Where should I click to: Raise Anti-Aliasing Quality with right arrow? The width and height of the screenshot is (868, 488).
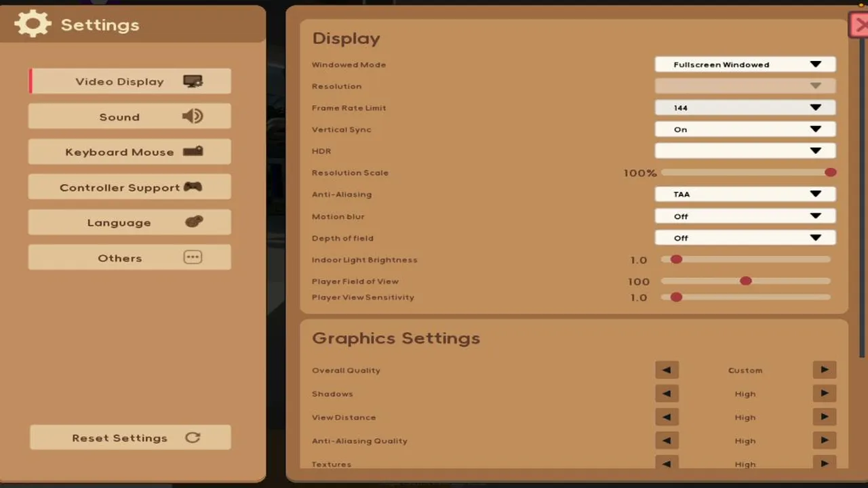(x=825, y=441)
